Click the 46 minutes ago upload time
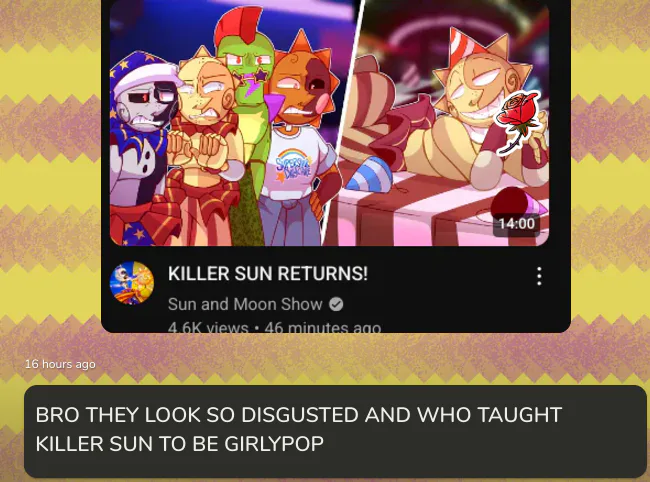The image size is (650, 482). click(x=323, y=327)
